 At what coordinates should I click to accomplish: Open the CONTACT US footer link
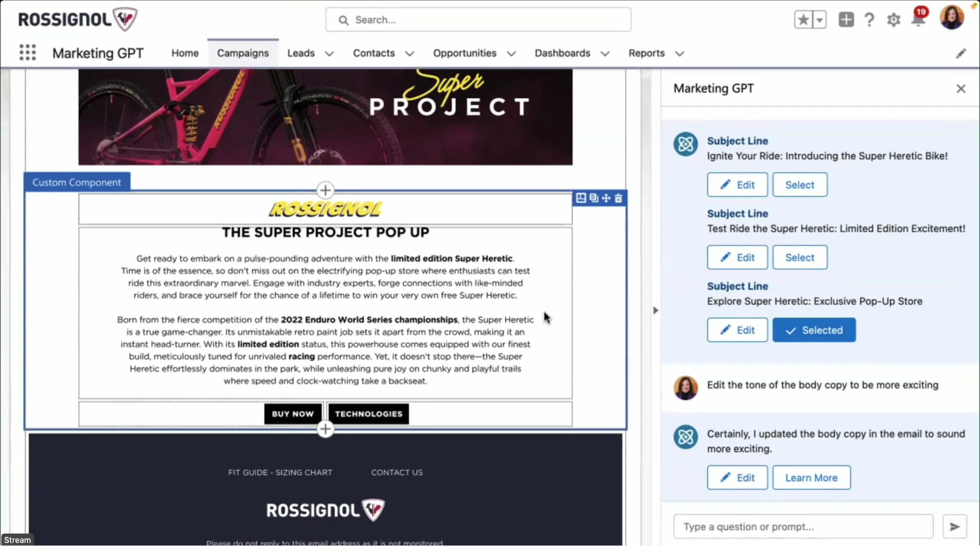[x=397, y=472]
